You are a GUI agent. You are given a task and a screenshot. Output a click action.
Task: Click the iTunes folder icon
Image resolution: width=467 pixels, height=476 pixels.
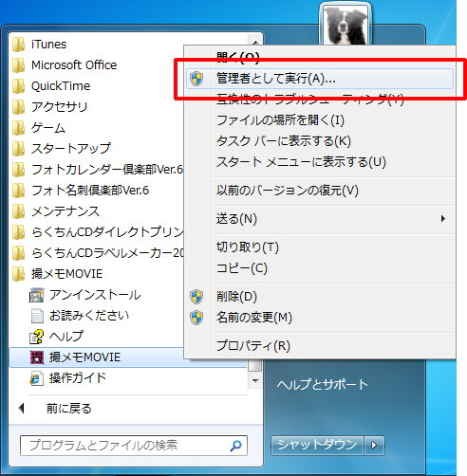pos(19,45)
